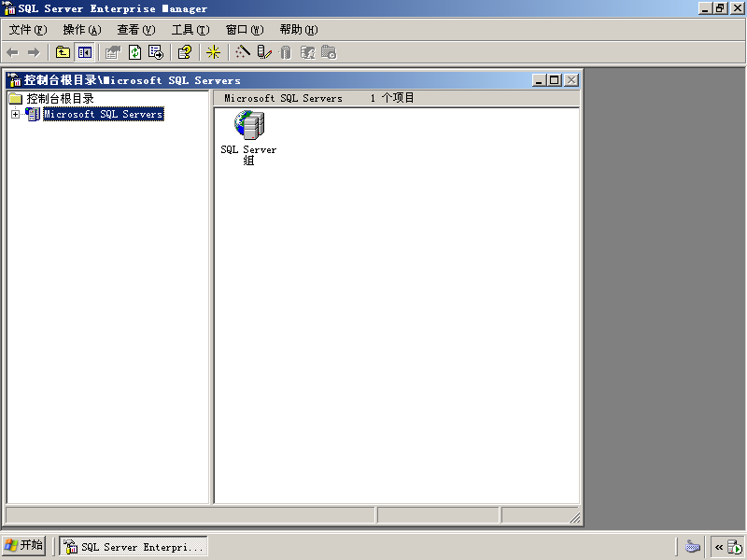The width and height of the screenshot is (747, 560).
Task: Click the Register Server toolbar icon
Action: (x=264, y=52)
